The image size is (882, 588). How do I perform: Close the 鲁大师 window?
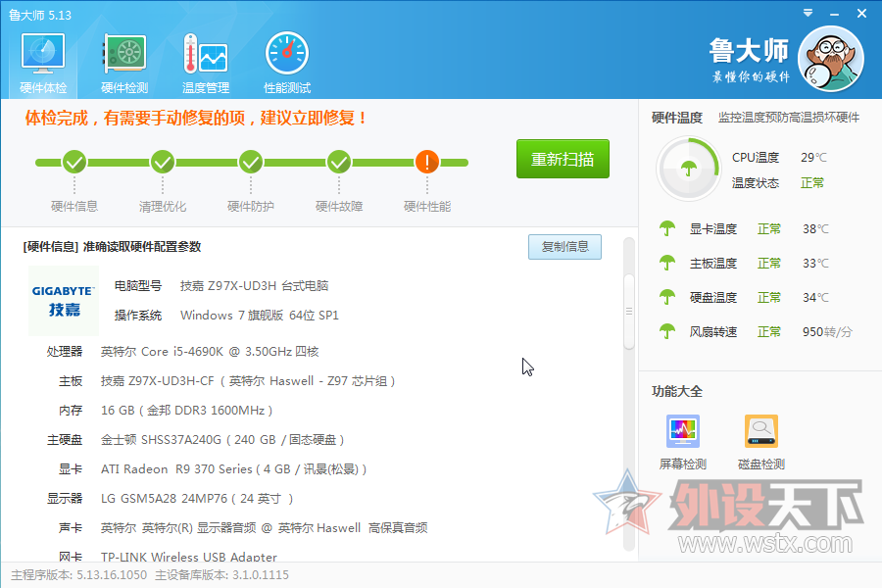tap(861, 14)
